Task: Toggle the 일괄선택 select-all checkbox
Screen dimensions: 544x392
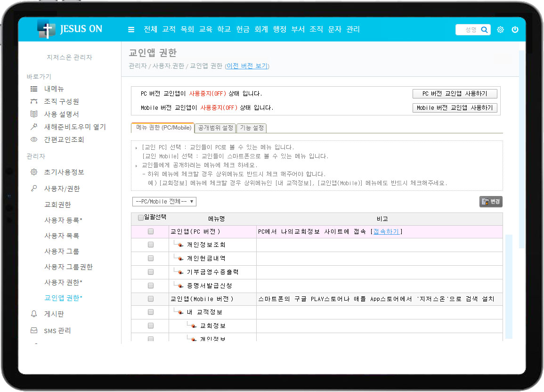Action: pyautogui.click(x=141, y=218)
